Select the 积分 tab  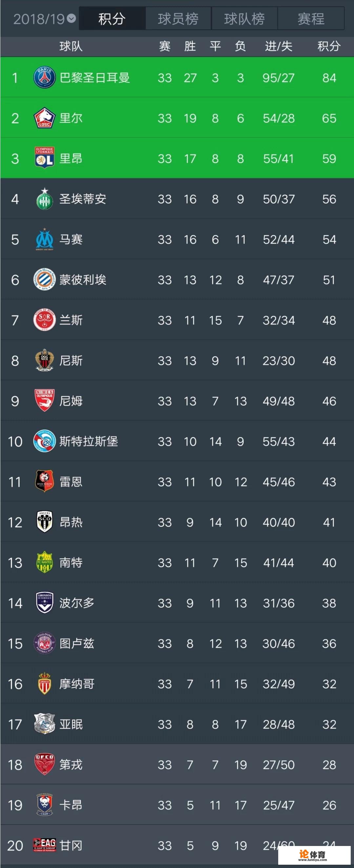point(112,19)
